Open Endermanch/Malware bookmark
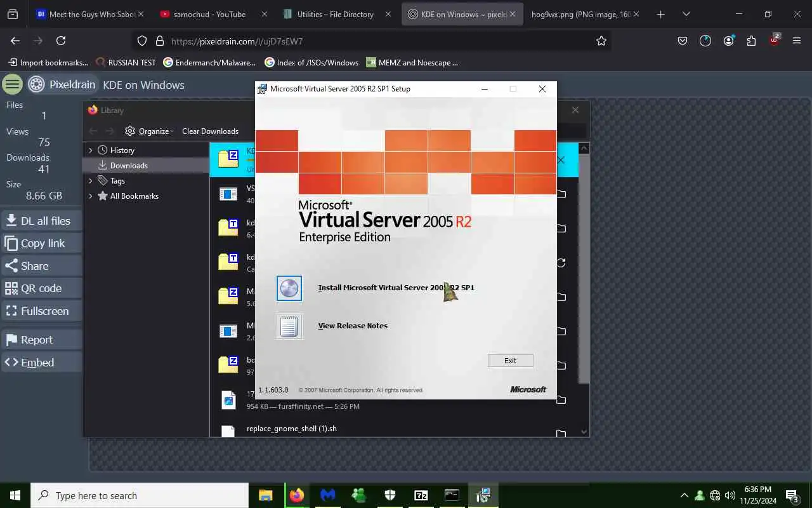The image size is (812, 508). [x=209, y=62]
